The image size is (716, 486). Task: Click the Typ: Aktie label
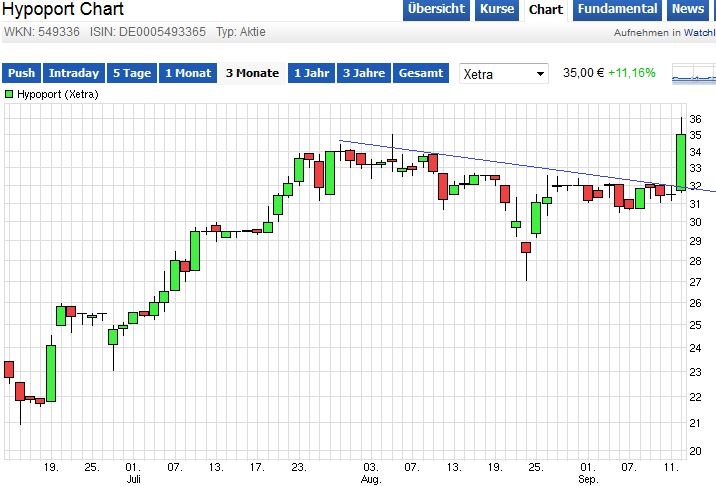(241, 32)
